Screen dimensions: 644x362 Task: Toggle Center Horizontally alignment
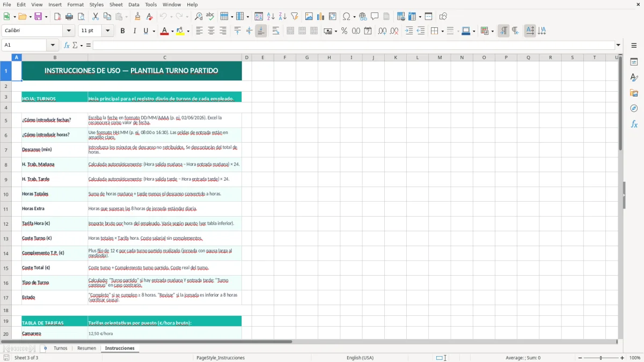click(x=211, y=31)
